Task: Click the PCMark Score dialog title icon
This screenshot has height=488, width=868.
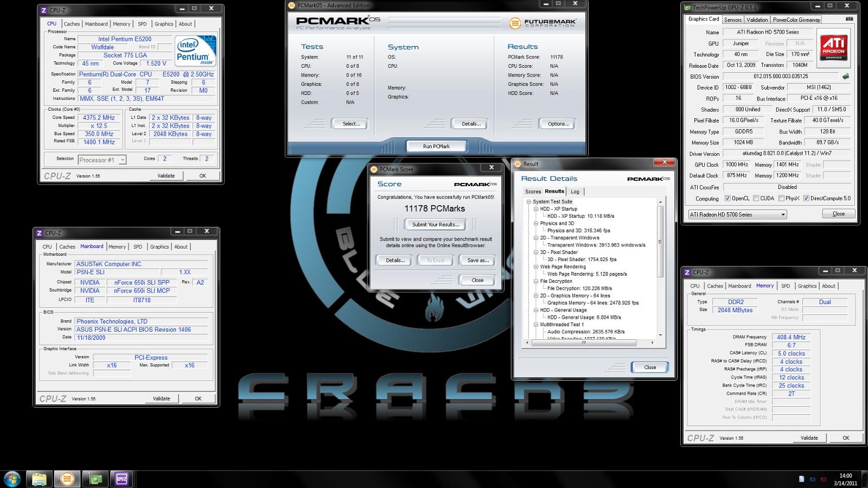Action: pos(374,169)
